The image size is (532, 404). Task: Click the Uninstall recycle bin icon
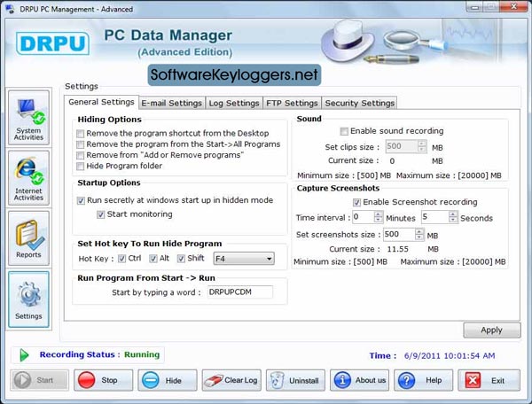click(278, 380)
